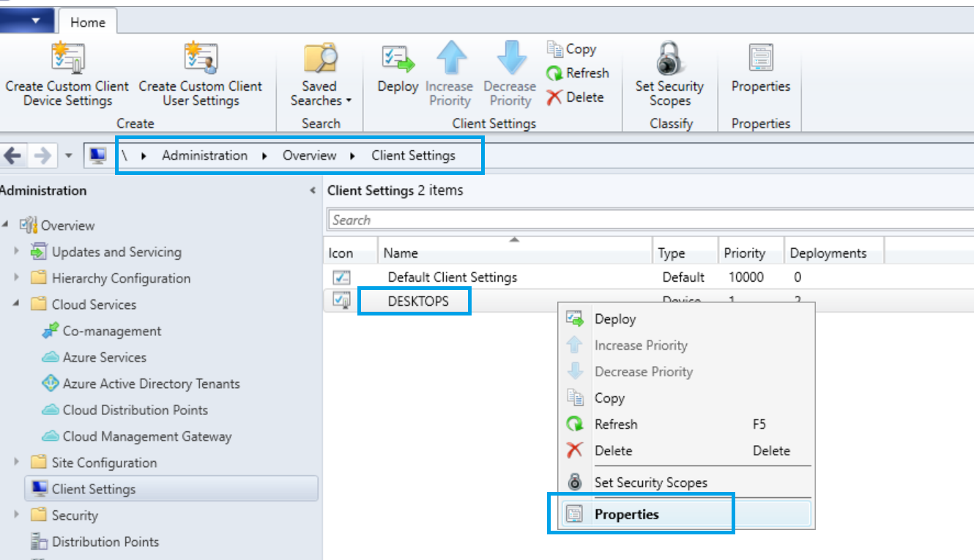Select Co-management in the tree
Viewport: 974px width, 560px height.
pos(111,331)
